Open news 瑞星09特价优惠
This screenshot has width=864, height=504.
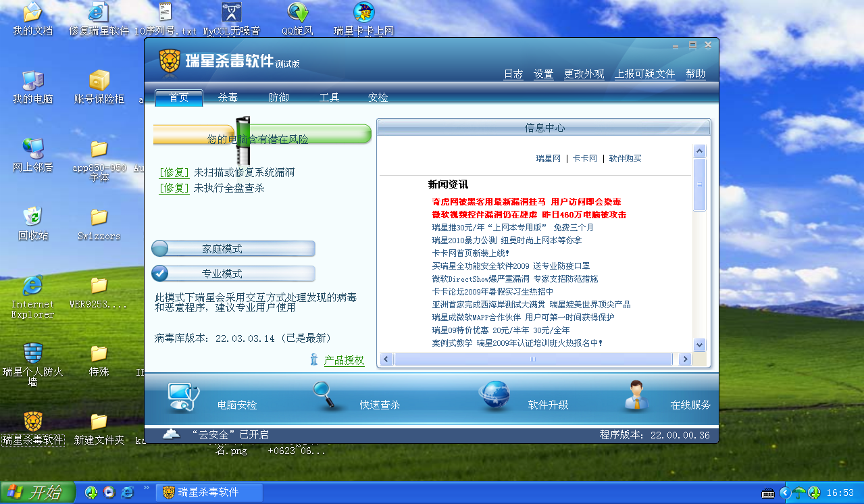tap(501, 330)
